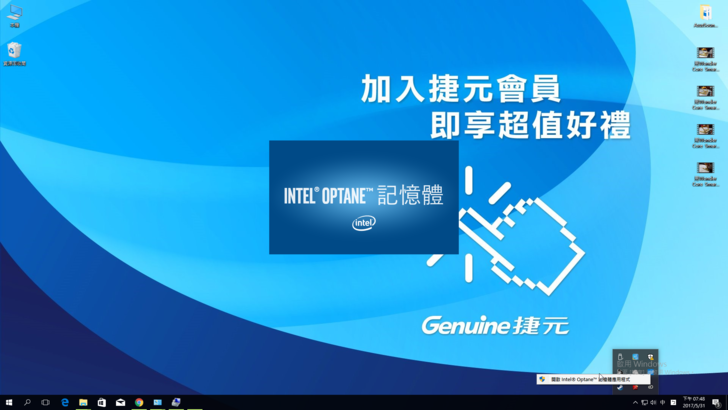This screenshot has width=728, height=410.
Task: Select the Recycle Bin desktop icon
Action: tap(14, 54)
